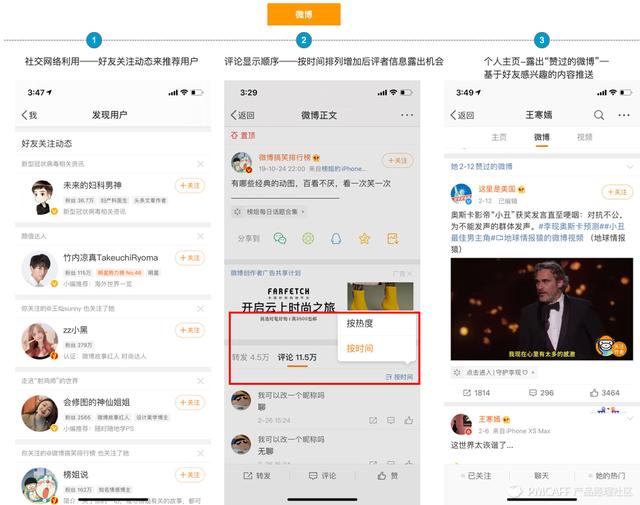Tap 评论 in bottom bar of 微博正文
This screenshot has width=640, height=505.
322,476
